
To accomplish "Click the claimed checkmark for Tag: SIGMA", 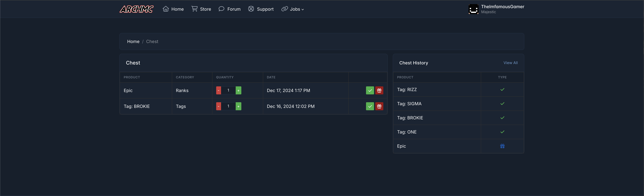I will pos(502,104).
